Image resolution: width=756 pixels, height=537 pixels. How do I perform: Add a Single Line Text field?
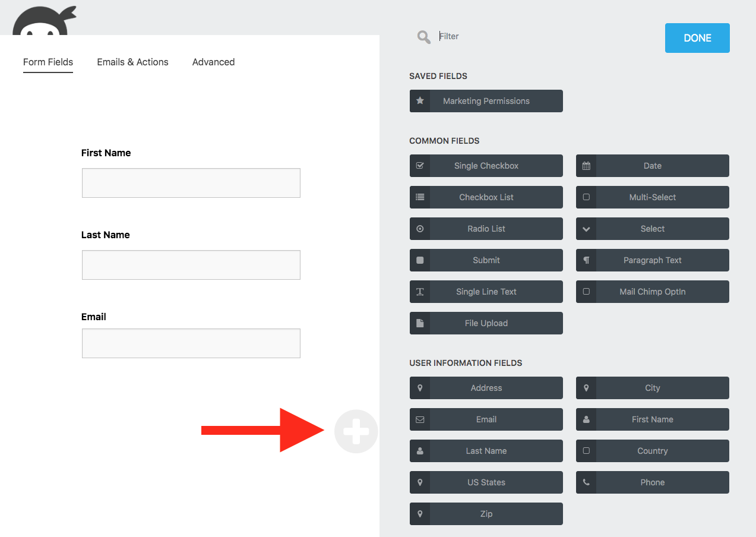(486, 292)
